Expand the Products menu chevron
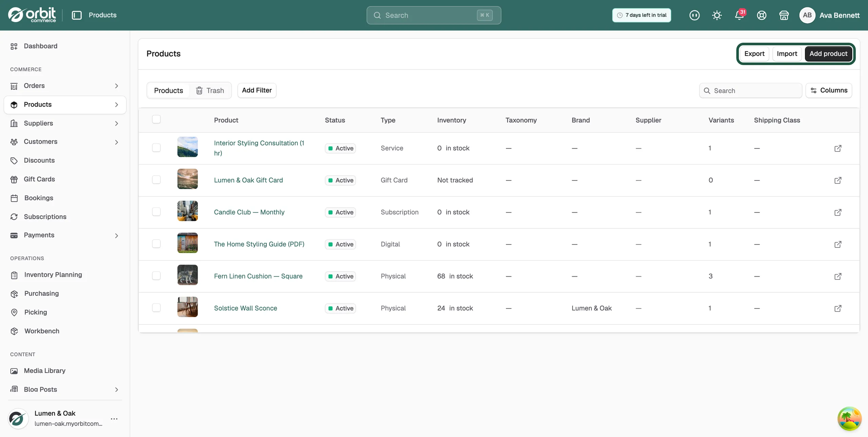This screenshot has width=868, height=437. click(x=117, y=105)
